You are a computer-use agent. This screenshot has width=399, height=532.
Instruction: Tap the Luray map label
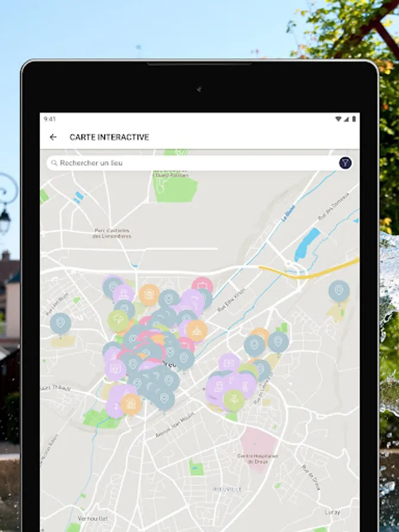[x=332, y=512]
